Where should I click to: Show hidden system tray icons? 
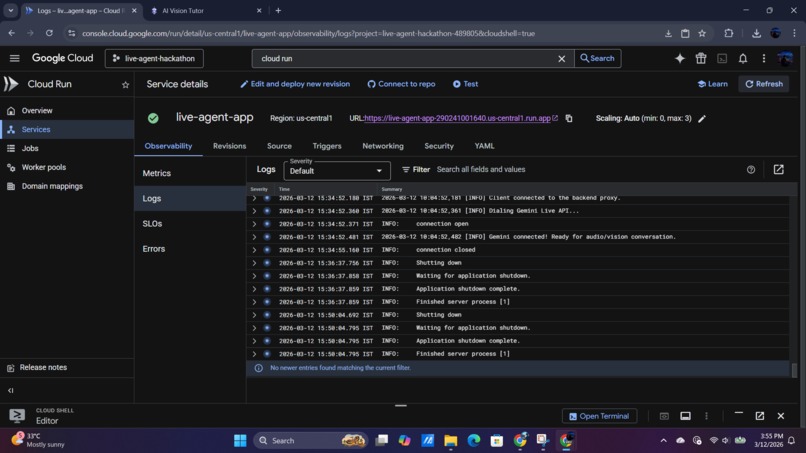[x=663, y=441]
